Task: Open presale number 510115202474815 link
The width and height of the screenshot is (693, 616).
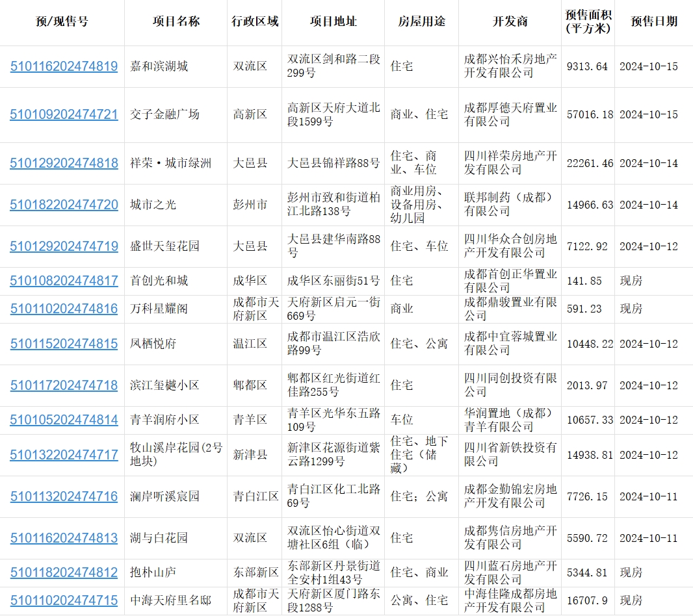Action: click(x=64, y=344)
